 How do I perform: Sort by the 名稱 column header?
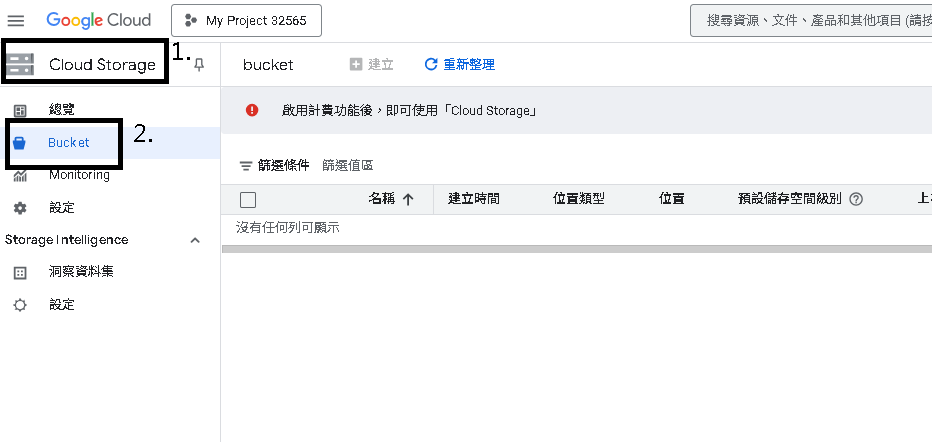coord(382,199)
